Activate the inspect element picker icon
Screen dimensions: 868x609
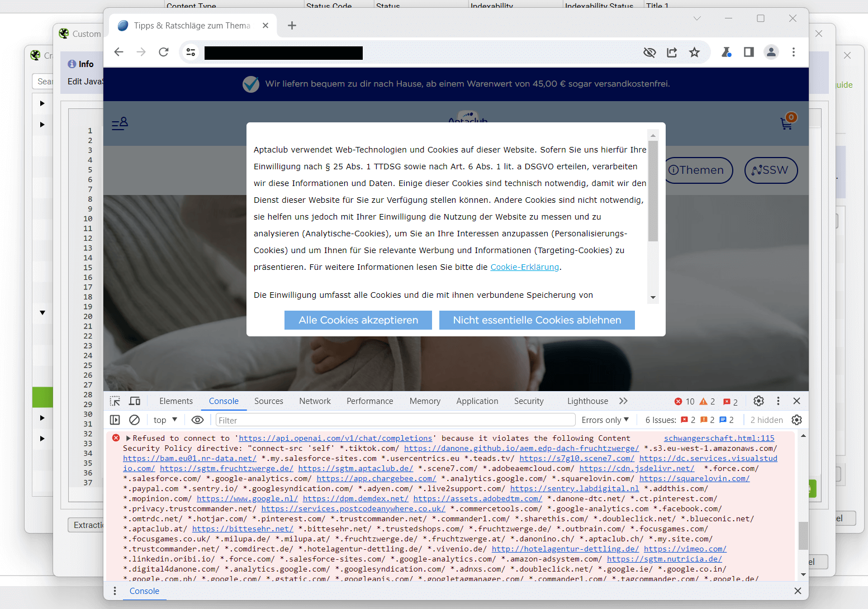coord(115,401)
